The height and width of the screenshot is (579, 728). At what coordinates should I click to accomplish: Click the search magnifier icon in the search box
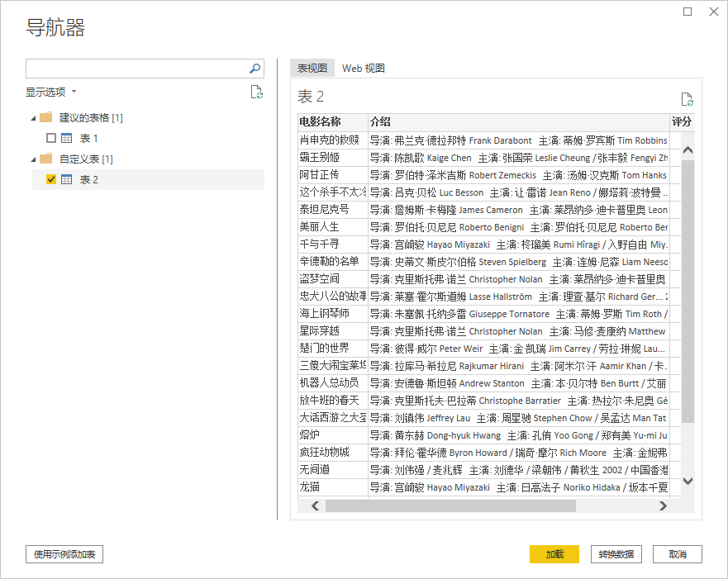[254, 69]
